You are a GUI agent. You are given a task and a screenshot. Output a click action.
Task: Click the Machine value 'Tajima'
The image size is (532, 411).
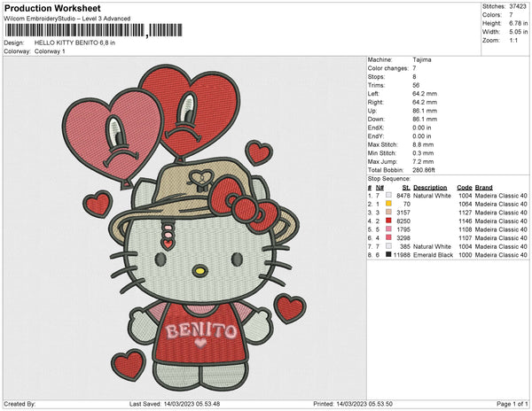[422, 59]
